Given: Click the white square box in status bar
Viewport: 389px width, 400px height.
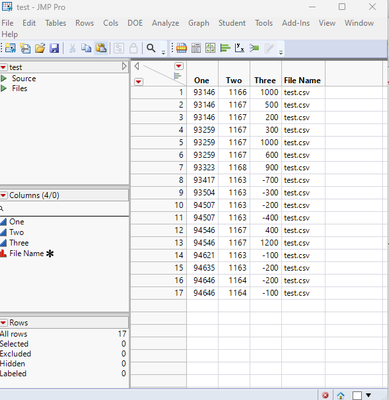Looking at the screenshot, I should click(357, 395).
